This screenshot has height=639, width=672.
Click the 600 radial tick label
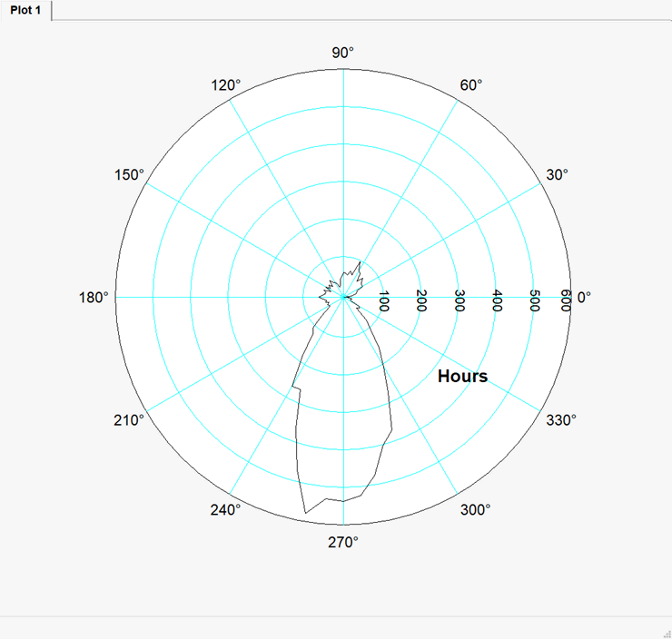pos(565,301)
